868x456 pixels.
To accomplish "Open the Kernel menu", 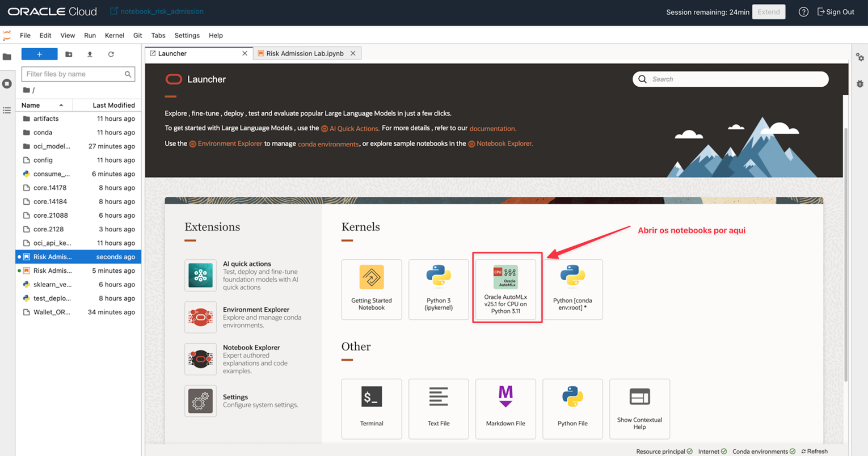I will click(114, 35).
